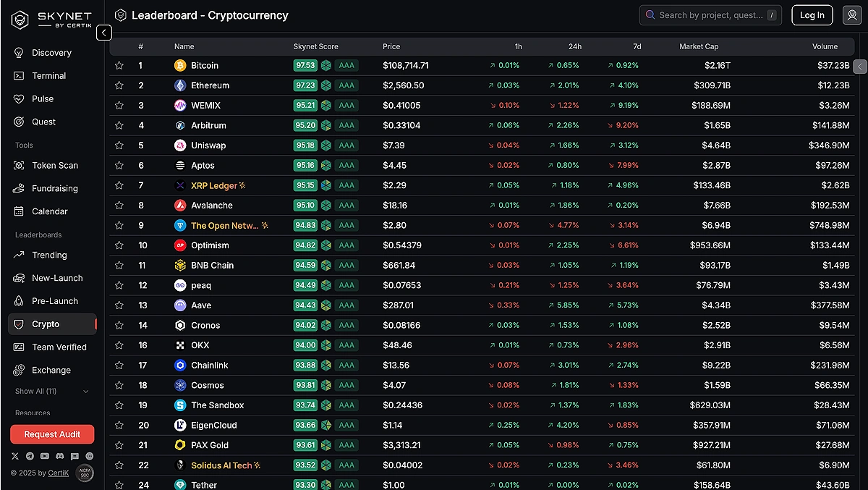The height and width of the screenshot is (490, 868).
Task: Toggle the watchlist star for Chainlink
Action: [x=119, y=366]
